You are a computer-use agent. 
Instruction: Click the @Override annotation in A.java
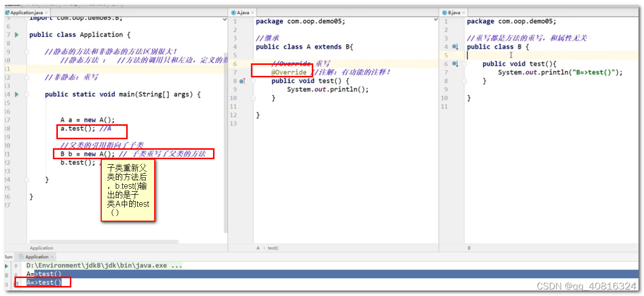coord(289,72)
